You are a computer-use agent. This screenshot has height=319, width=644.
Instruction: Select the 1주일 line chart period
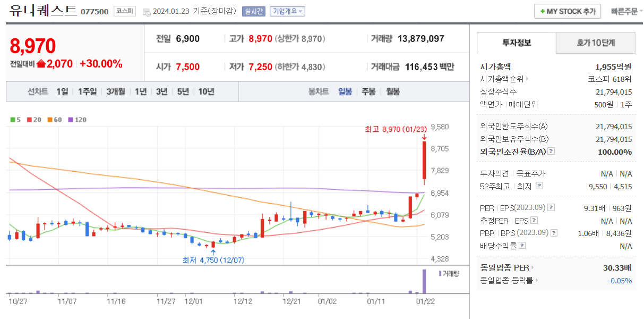tap(87, 91)
